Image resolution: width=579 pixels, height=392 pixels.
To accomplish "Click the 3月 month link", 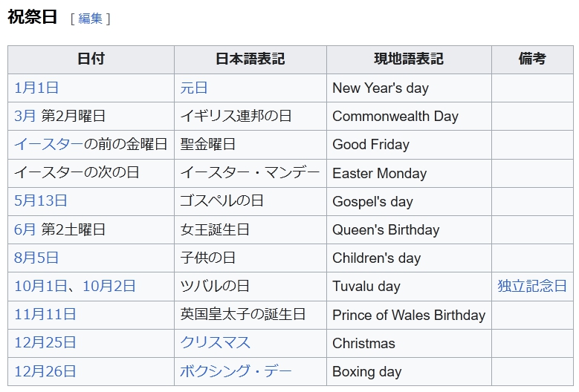I will [25, 116].
